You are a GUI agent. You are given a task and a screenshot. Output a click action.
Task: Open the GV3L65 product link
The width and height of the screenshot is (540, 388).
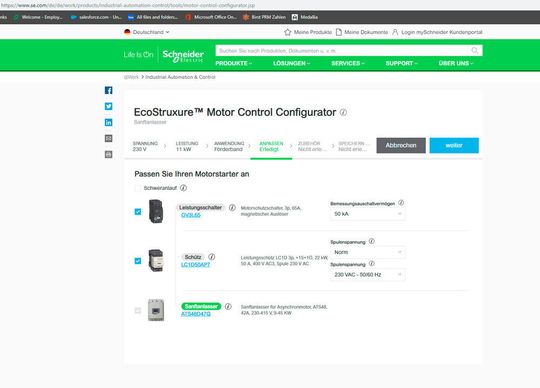190,215
